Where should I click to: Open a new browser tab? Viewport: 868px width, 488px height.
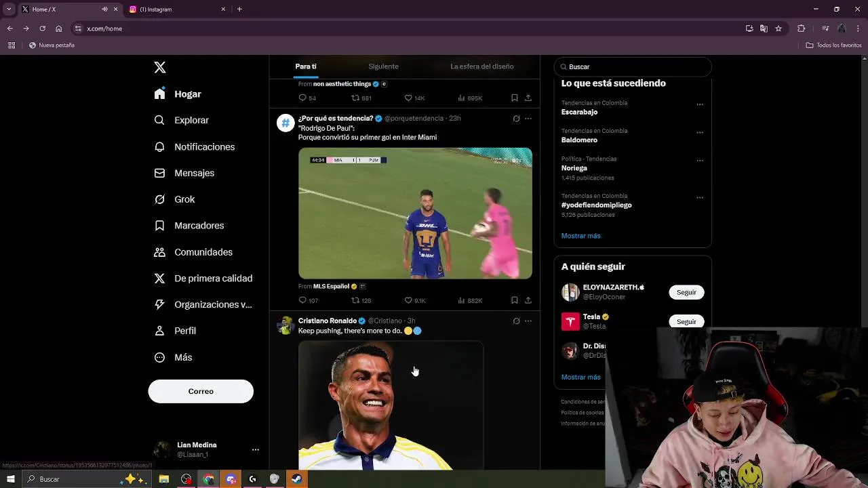[239, 9]
